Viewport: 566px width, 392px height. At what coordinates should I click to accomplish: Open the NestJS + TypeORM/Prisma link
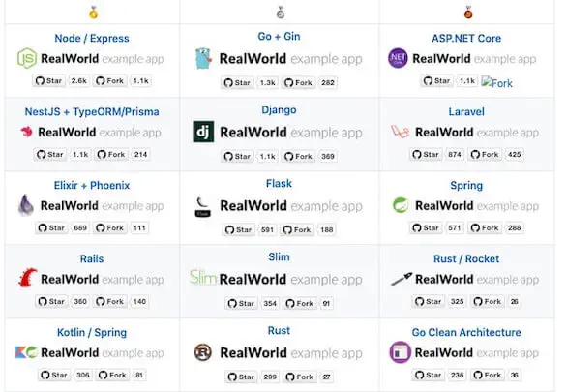tap(92, 112)
